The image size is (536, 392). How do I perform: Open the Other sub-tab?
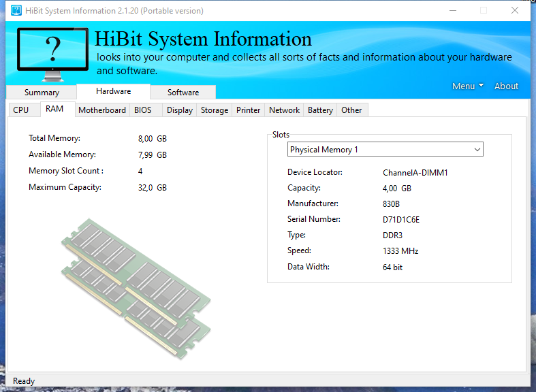click(x=351, y=110)
